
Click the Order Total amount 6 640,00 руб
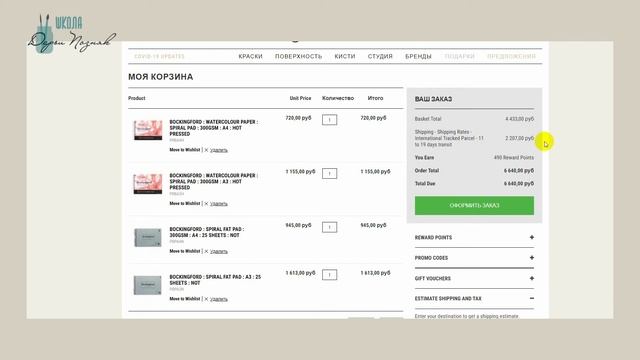[x=519, y=171]
